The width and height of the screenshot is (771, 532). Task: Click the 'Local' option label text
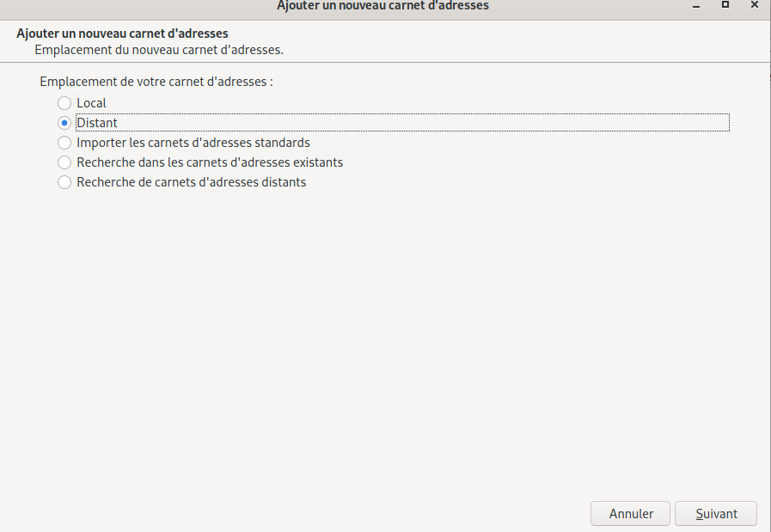click(91, 103)
